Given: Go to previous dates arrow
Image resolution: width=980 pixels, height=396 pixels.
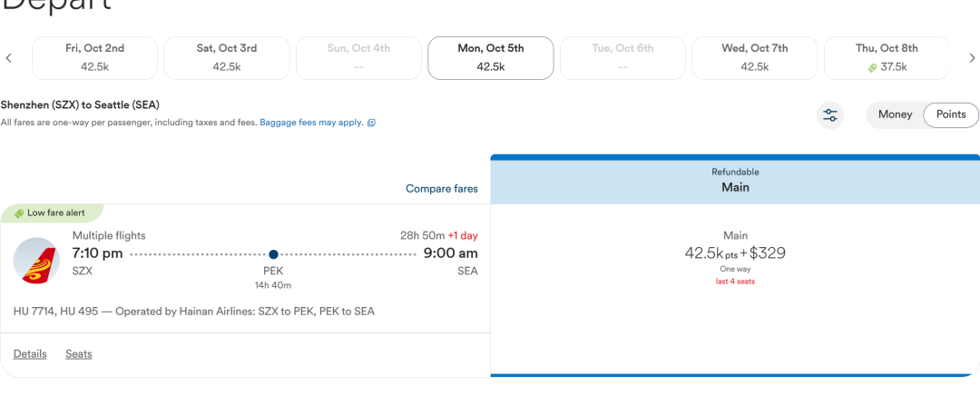Looking at the screenshot, I should click(x=9, y=58).
